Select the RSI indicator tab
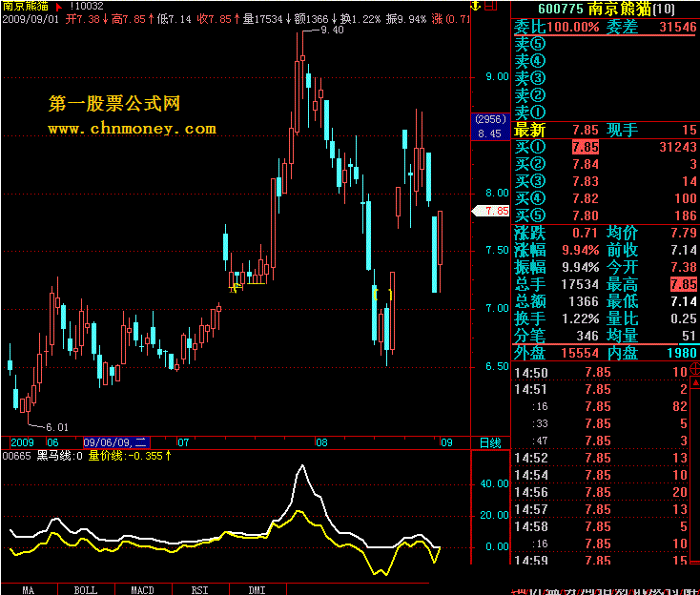Screen dimensions: 700x595 click(x=200, y=589)
